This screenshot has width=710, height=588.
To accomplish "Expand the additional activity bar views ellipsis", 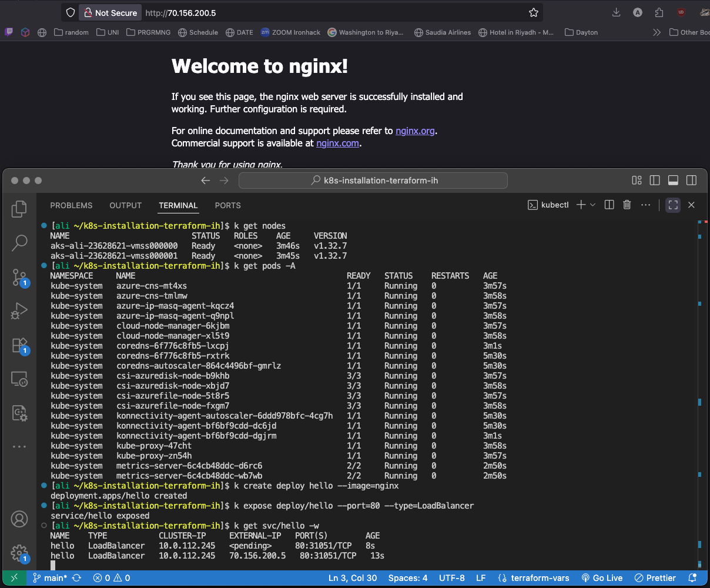I will (19, 447).
